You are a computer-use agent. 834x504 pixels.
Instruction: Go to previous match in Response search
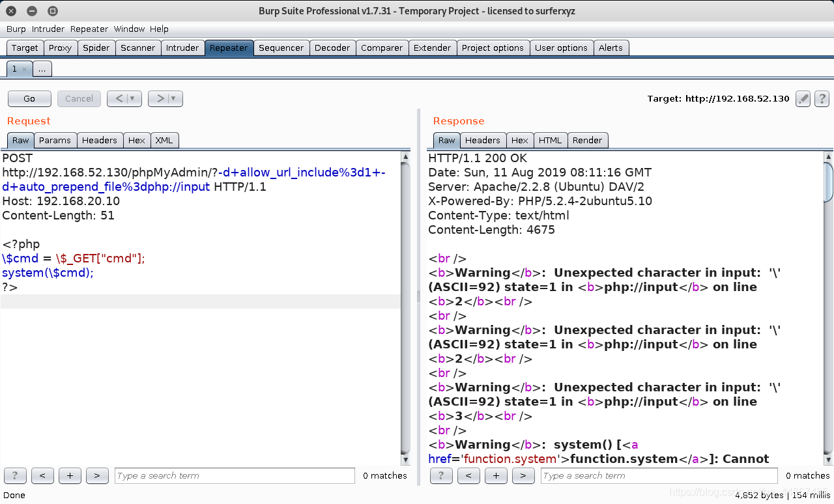coord(468,476)
